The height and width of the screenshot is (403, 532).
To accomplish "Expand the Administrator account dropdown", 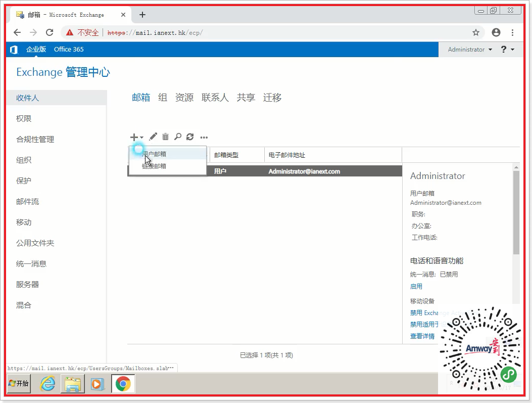I will coord(470,50).
